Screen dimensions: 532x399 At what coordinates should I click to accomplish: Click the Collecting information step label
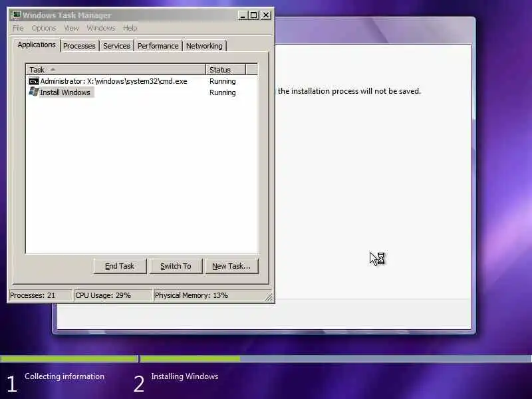[x=65, y=376]
